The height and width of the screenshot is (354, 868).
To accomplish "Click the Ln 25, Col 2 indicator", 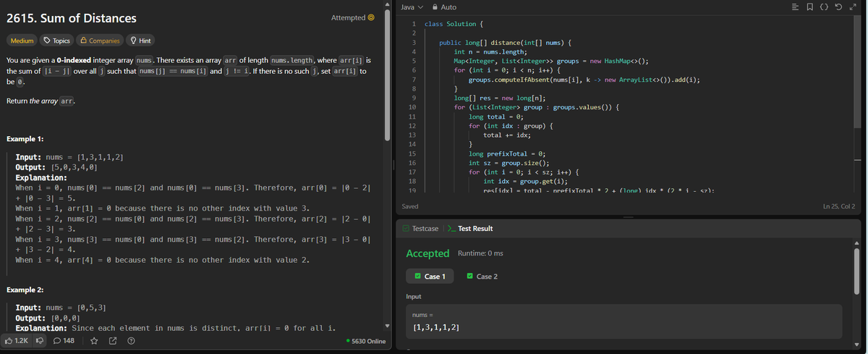I will (839, 207).
